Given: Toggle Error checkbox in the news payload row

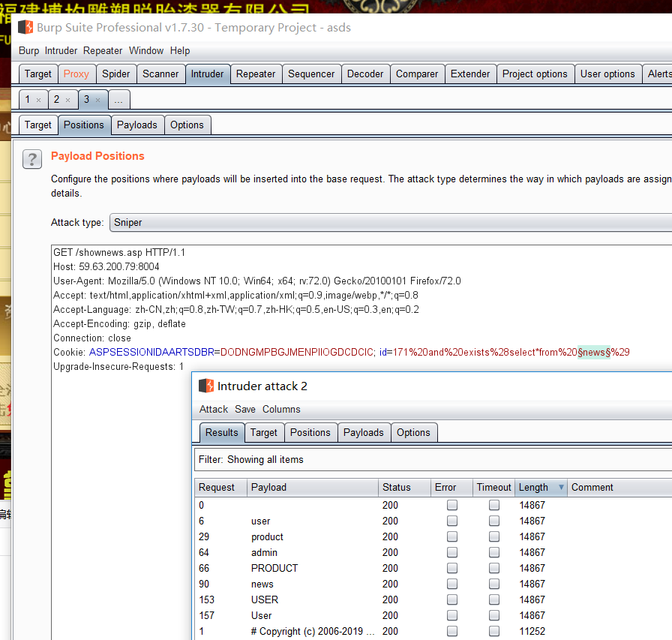Looking at the screenshot, I should [x=451, y=584].
